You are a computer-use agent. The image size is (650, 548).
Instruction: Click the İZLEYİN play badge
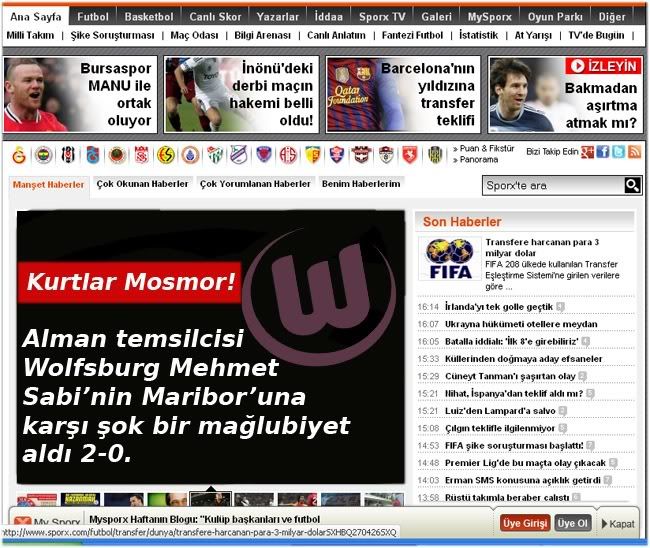[x=603, y=66]
